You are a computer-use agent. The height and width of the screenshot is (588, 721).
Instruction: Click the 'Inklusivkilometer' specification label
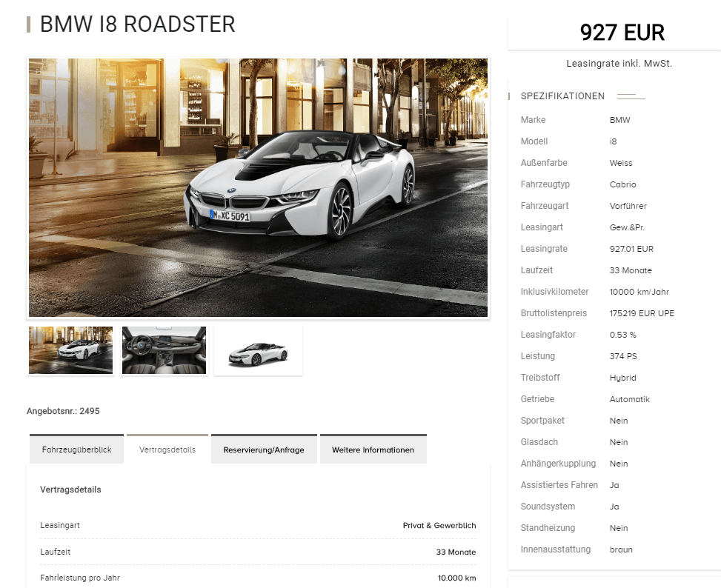[554, 292]
